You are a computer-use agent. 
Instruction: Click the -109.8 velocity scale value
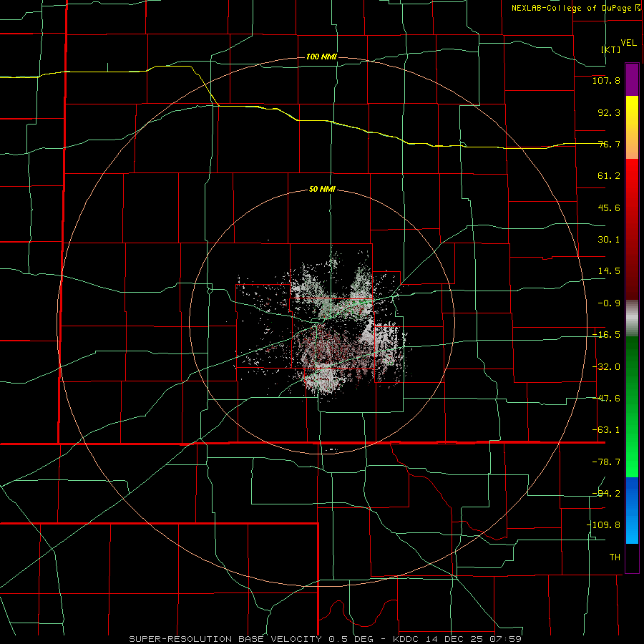pyautogui.click(x=603, y=525)
